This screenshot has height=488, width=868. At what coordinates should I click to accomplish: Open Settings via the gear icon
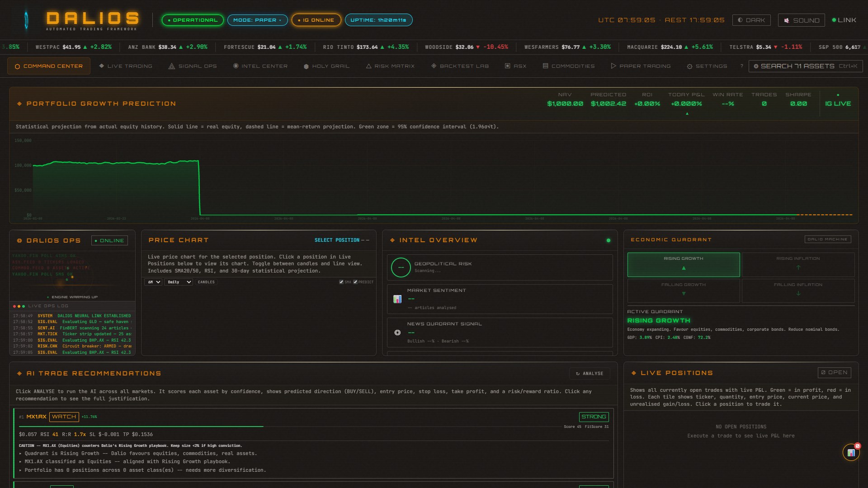(689, 66)
